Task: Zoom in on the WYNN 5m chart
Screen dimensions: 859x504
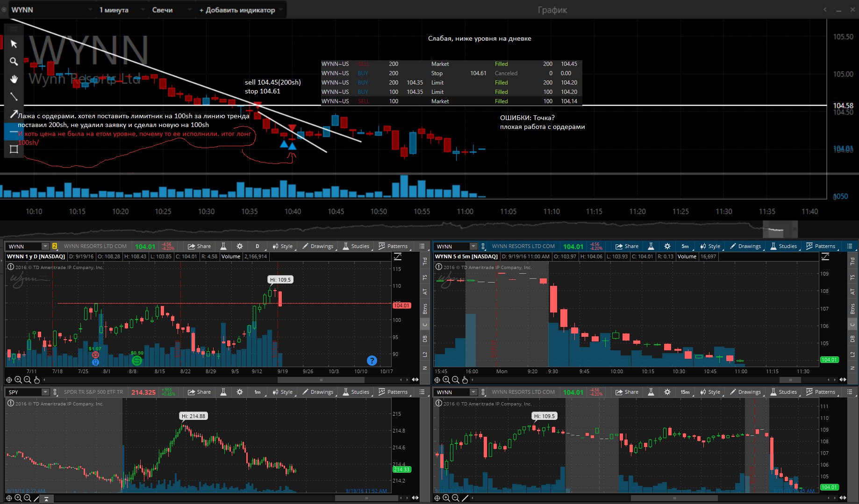Action: pos(446,380)
